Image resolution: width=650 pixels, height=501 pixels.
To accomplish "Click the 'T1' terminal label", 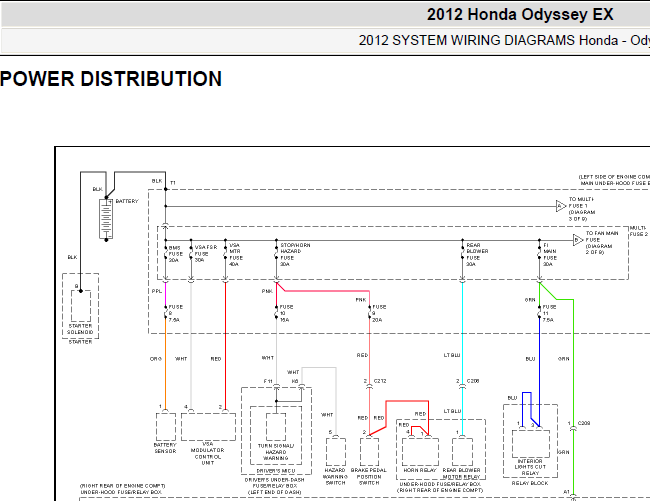I will [173, 183].
